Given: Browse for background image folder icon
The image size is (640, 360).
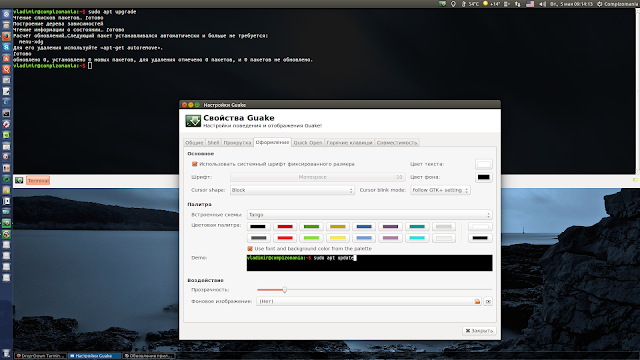Looking at the screenshot, I should (x=477, y=301).
